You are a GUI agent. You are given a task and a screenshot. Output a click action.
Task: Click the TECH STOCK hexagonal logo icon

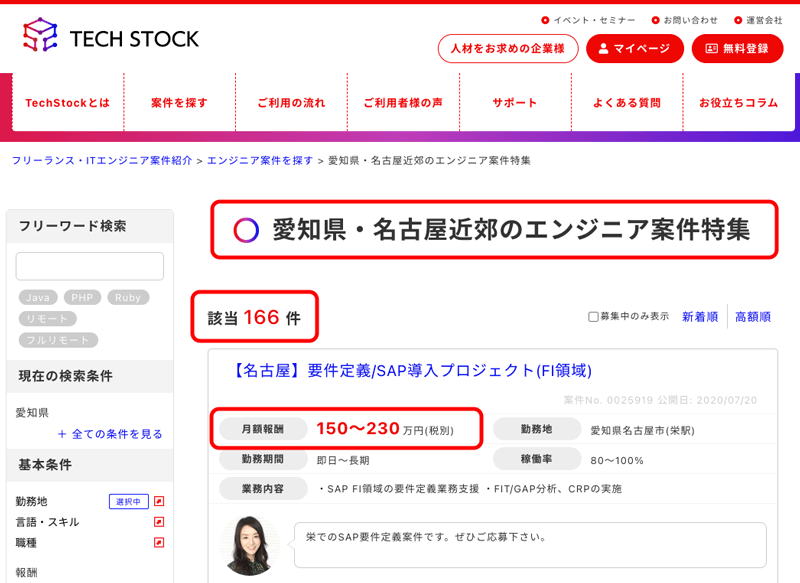click(38, 33)
